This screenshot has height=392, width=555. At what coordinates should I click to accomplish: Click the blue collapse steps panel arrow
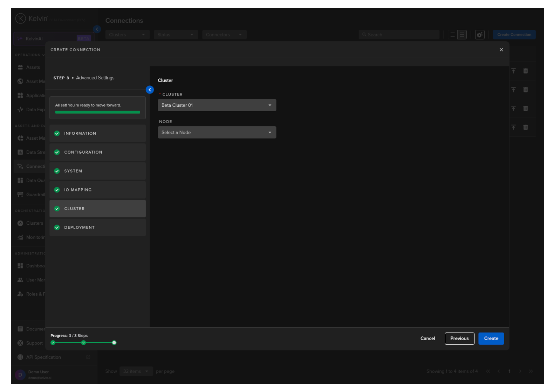pos(150,90)
